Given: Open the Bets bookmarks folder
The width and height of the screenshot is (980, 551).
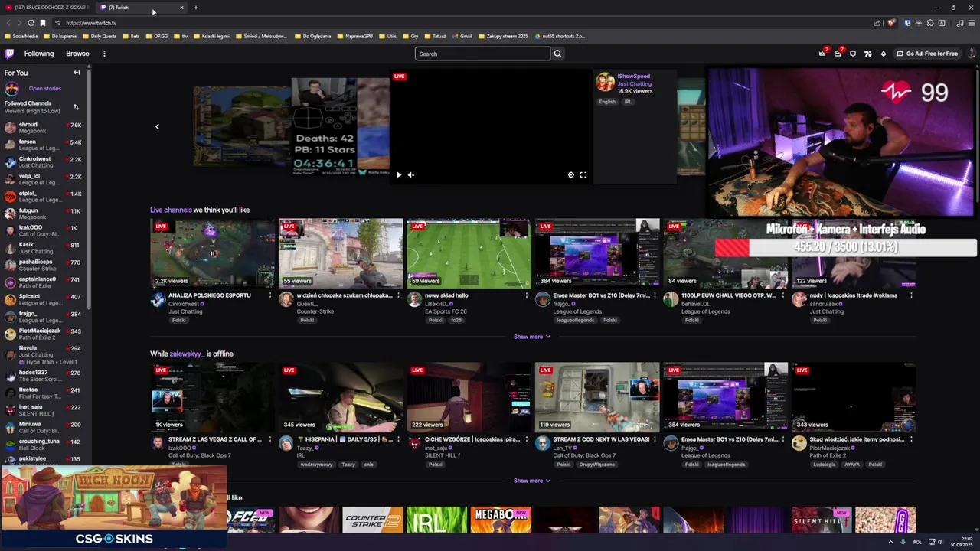Looking at the screenshot, I should (131, 36).
